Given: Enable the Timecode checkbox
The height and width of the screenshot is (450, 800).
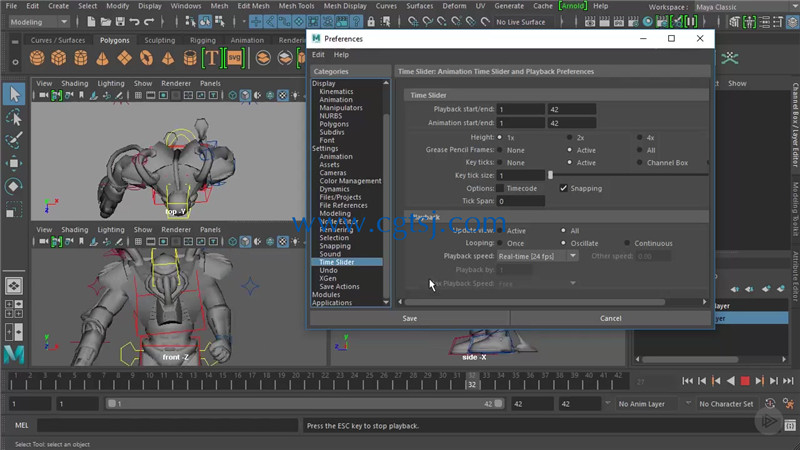Looking at the screenshot, I should point(500,188).
